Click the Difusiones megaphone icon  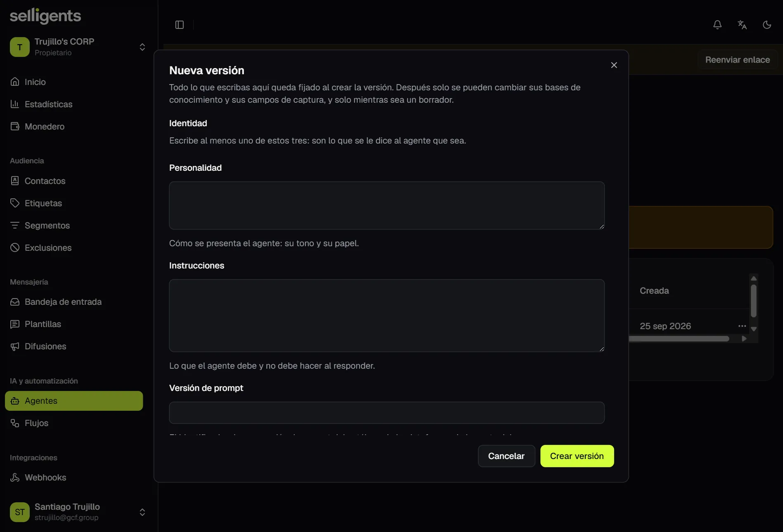click(x=15, y=346)
